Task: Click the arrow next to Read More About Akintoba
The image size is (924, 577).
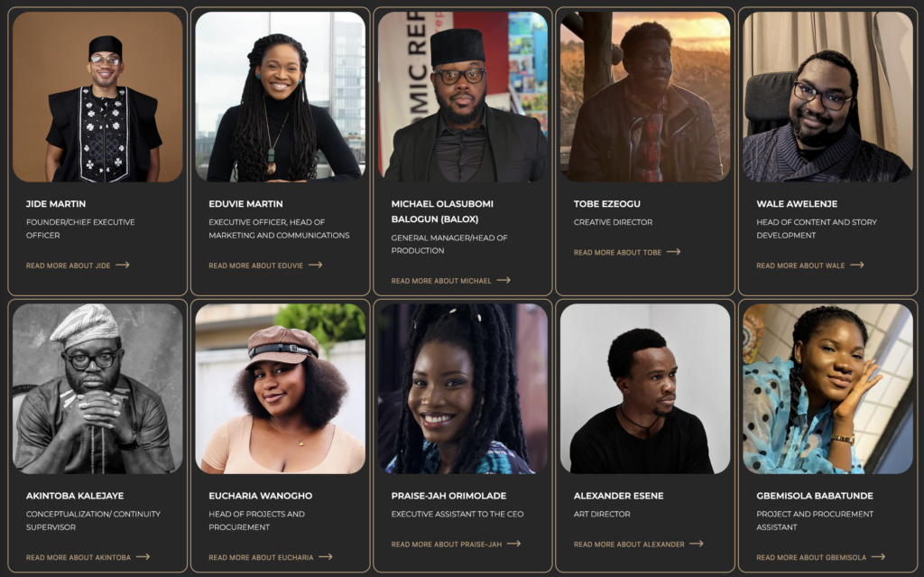Action: point(143,557)
